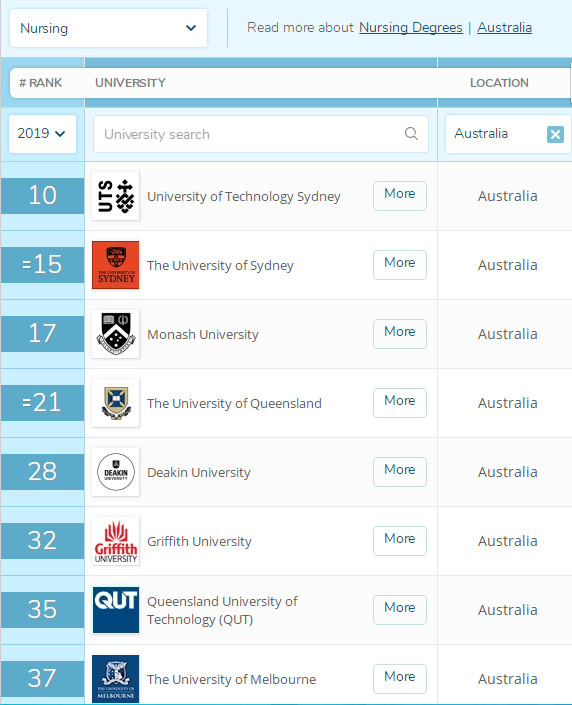The height and width of the screenshot is (705, 572).
Task: Click More for University of Technology Sydney
Action: tap(400, 196)
